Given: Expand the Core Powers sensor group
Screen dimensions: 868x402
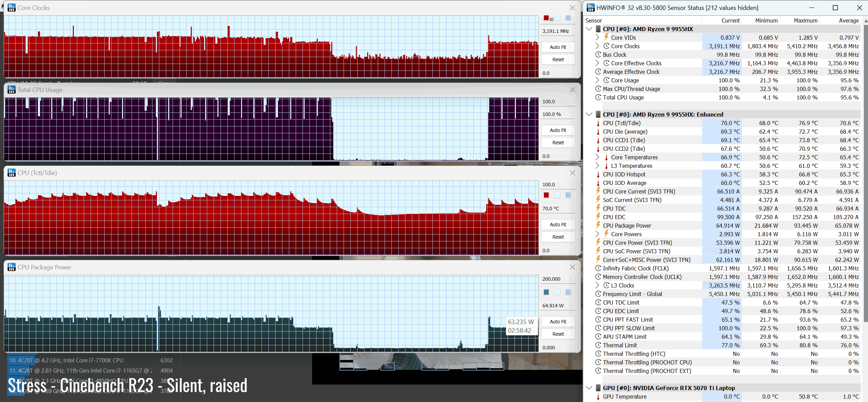Looking at the screenshot, I should 597,234.
